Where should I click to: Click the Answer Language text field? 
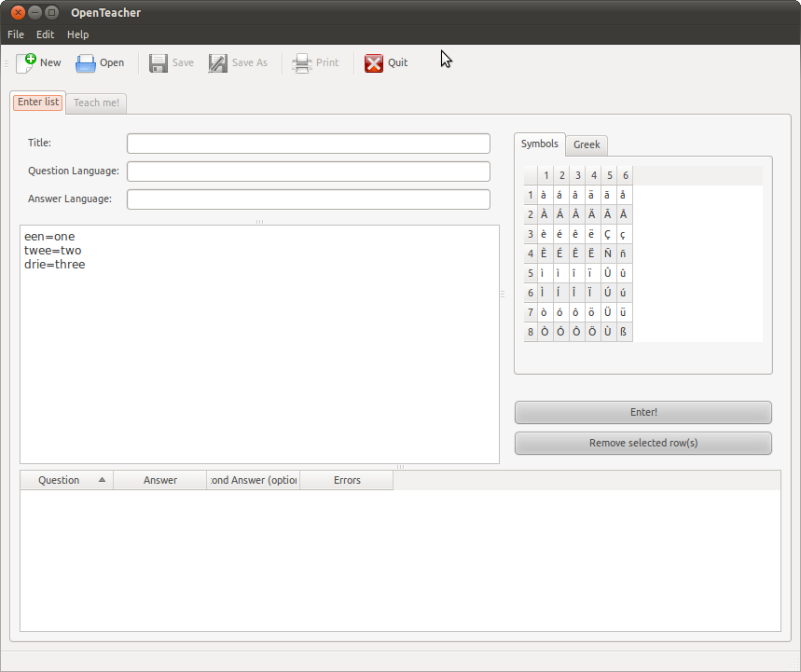(x=308, y=199)
